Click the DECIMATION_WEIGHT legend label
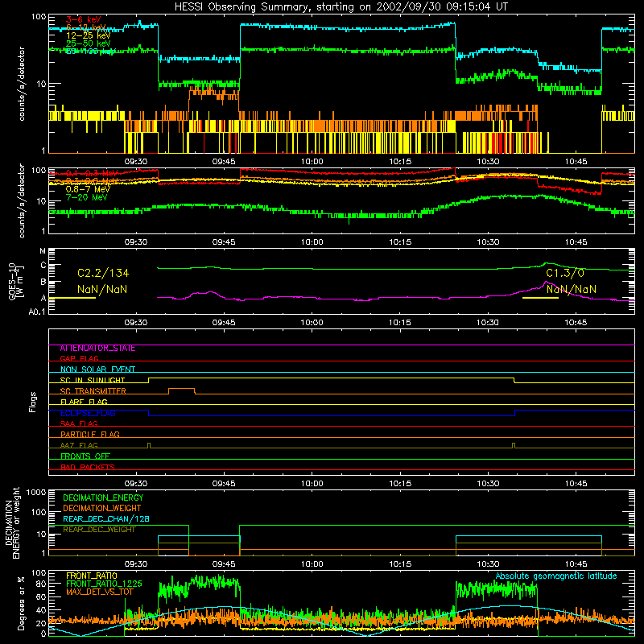 click(x=102, y=509)
